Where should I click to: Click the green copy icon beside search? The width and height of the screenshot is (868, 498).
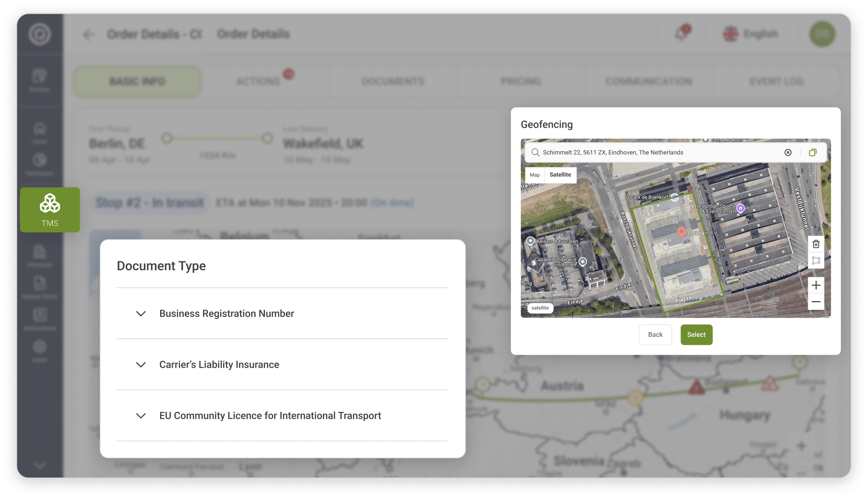(x=813, y=152)
